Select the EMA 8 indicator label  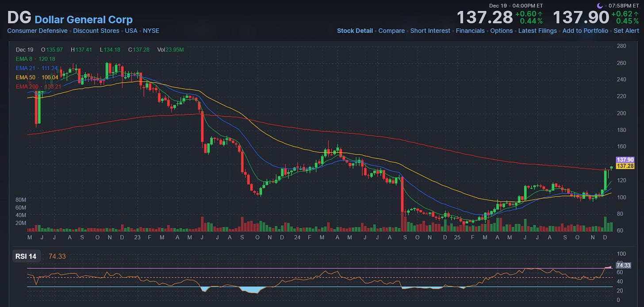[35, 59]
